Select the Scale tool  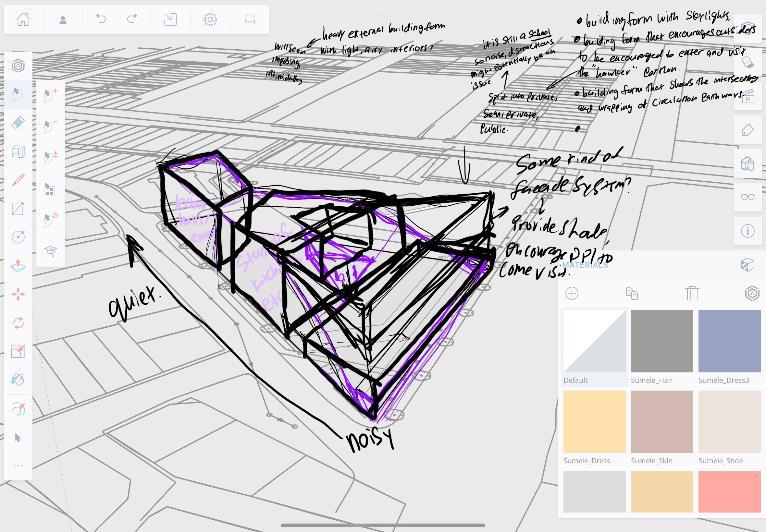(x=18, y=351)
